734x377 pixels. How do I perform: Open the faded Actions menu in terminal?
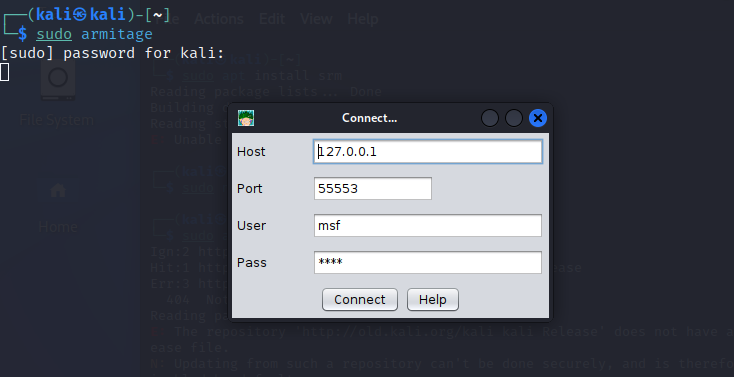pos(219,19)
